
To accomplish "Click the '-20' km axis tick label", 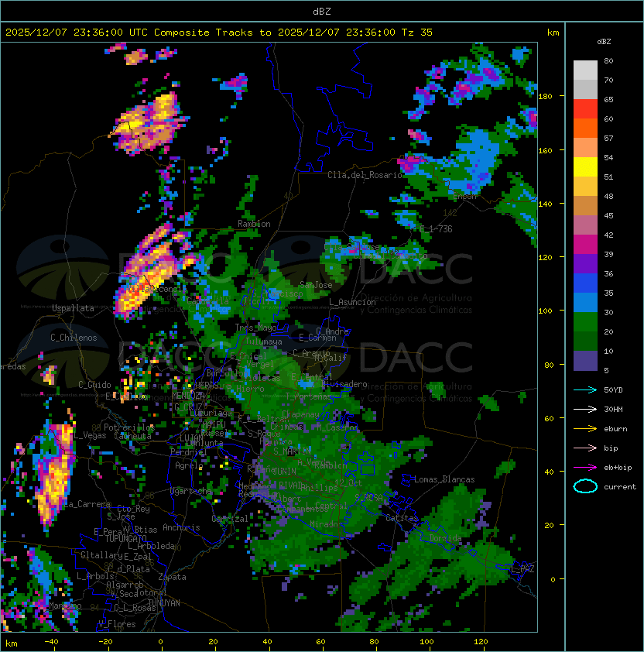I will point(105,642).
